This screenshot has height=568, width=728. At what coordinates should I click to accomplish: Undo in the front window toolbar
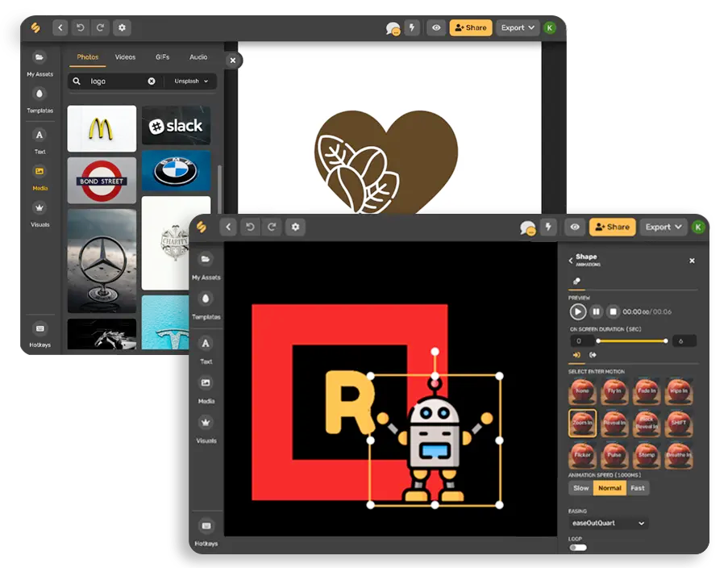[250, 227]
